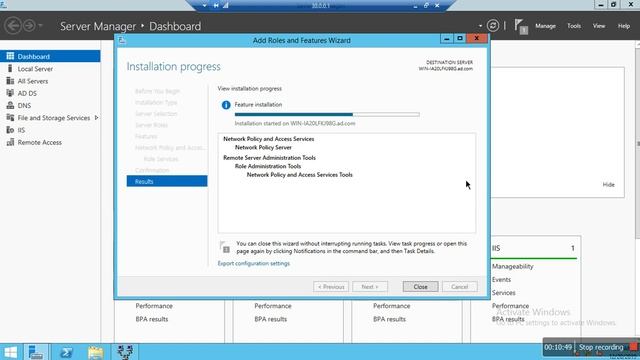
Task: Click 'Network Policy Server' in results list
Action: [263, 147]
